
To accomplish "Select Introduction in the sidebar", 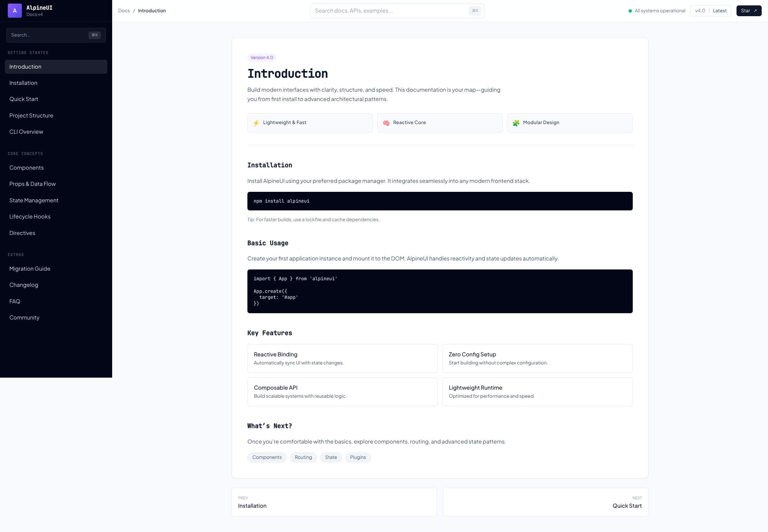I will 56,67.
